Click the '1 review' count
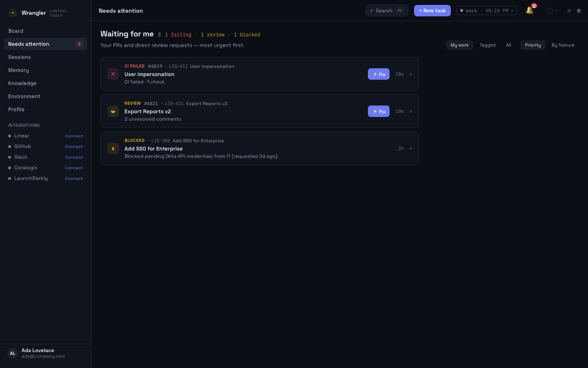The width and height of the screenshot is (588, 368). [213, 35]
